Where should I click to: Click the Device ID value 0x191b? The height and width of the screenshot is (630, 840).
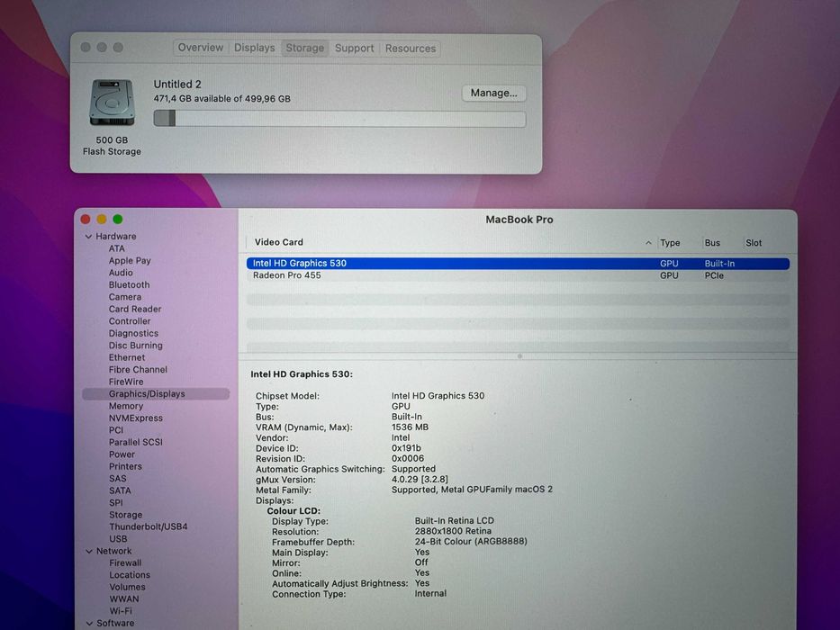(406, 448)
